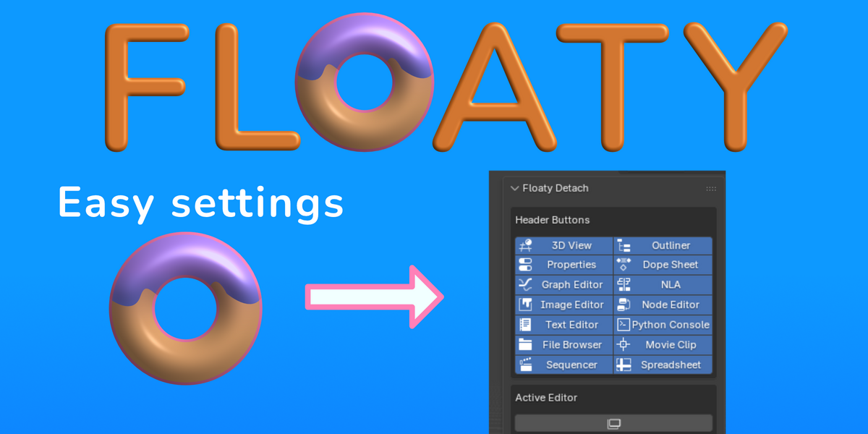The width and height of the screenshot is (868, 434).
Task: Click the Floaty Detach panel title
Action: coord(556,188)
